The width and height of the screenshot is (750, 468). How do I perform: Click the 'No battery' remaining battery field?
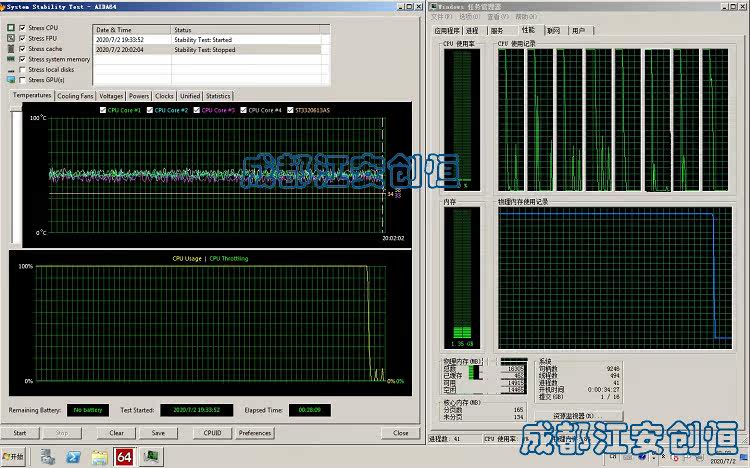(x=88, y=410)
